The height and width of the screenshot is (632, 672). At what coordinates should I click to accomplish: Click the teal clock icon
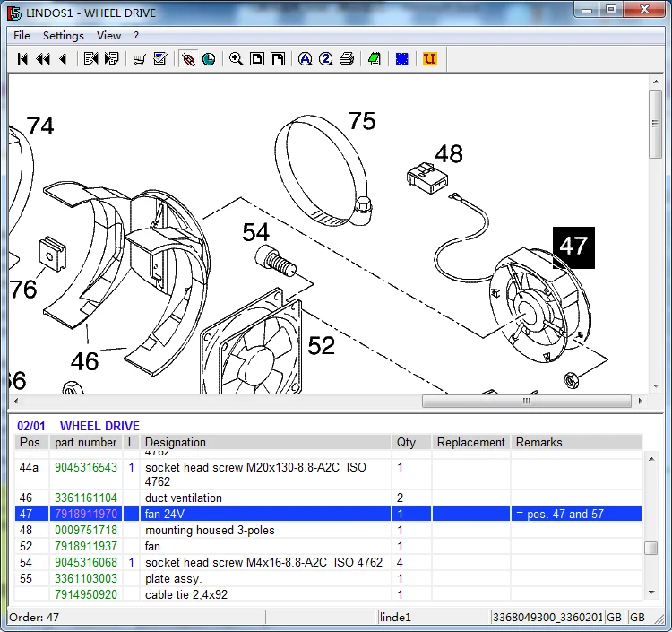(x=209, y=59)
